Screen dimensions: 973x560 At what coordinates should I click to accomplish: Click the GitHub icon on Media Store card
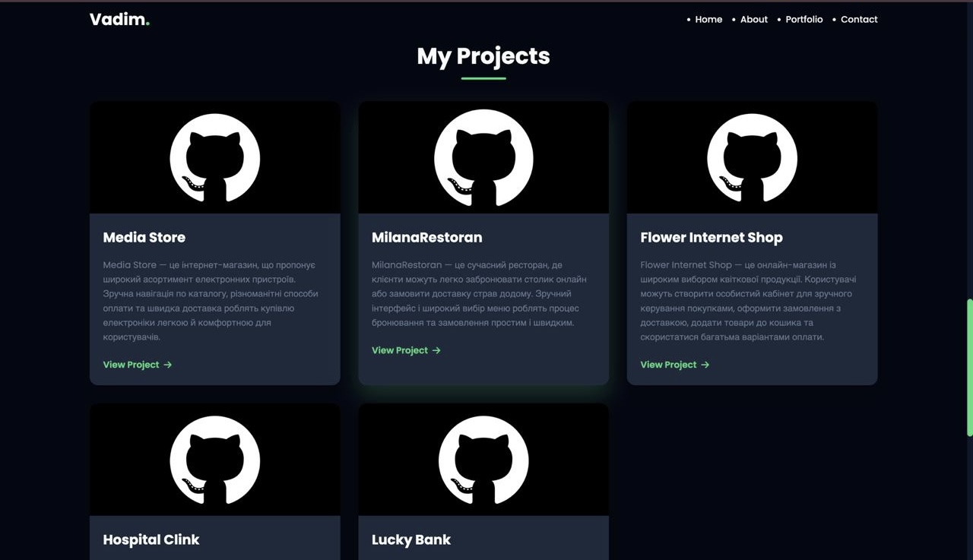215,156
